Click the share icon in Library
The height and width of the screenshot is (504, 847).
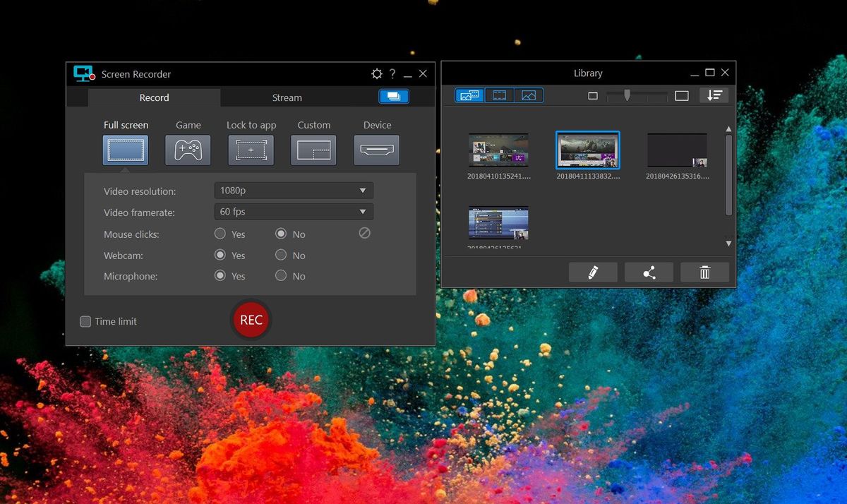(x=648, y=272)
